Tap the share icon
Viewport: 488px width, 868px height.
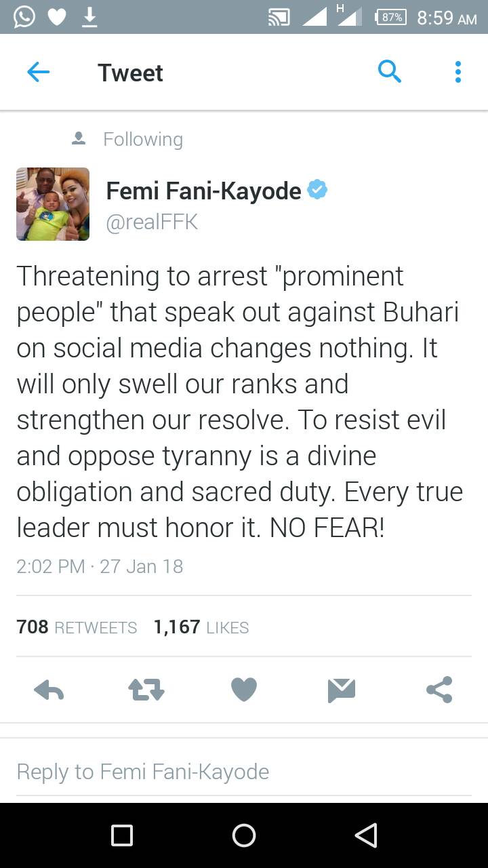[x=439, y=690]
